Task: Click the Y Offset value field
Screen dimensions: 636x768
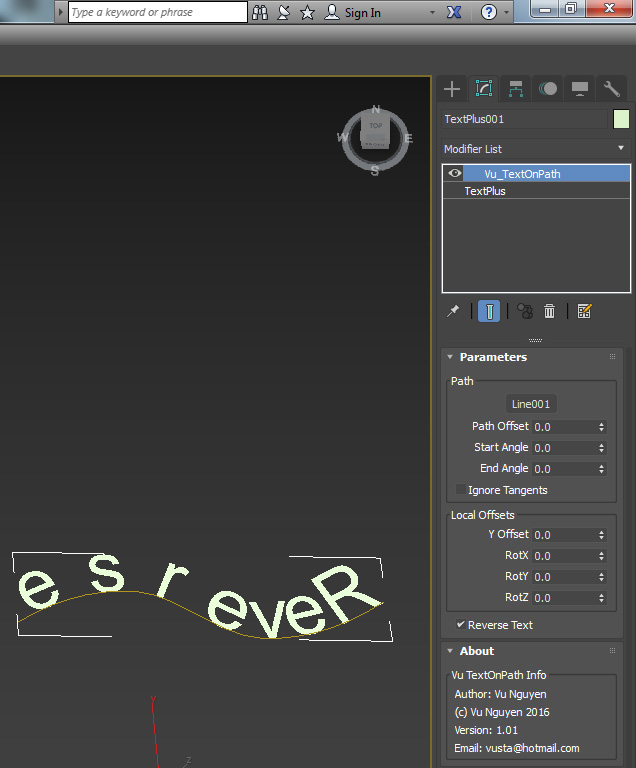Action: (563, 535)
